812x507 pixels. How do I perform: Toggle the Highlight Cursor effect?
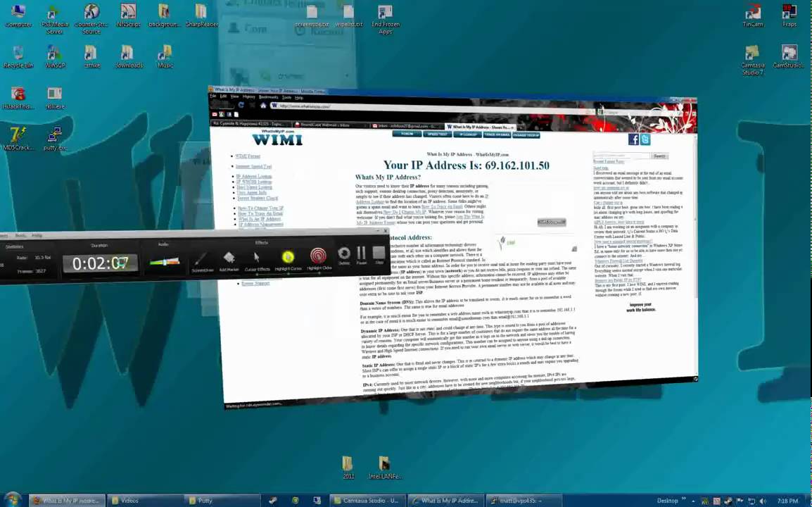point(288,260)
